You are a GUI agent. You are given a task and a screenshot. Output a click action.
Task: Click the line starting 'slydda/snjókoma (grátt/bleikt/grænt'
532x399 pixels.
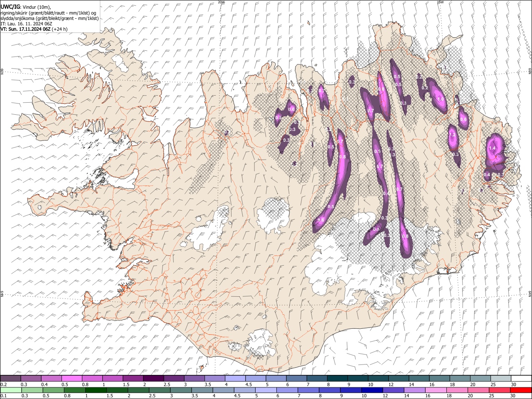pos(49,18)
